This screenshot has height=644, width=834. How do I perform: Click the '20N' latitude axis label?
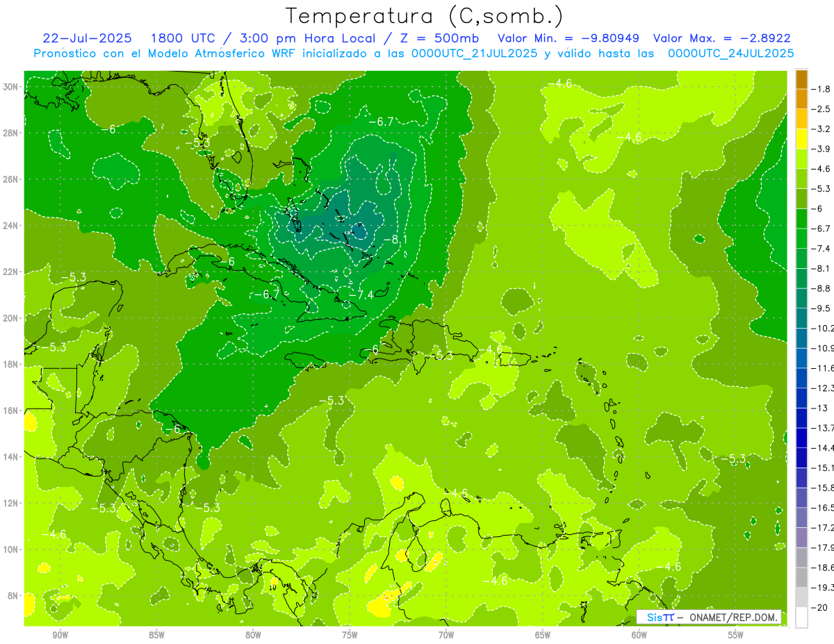coord(11,318)
